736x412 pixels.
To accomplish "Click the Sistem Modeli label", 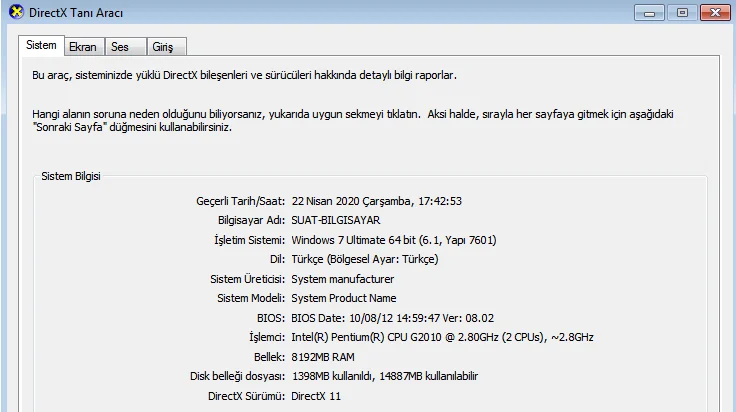I will (251, 298).
